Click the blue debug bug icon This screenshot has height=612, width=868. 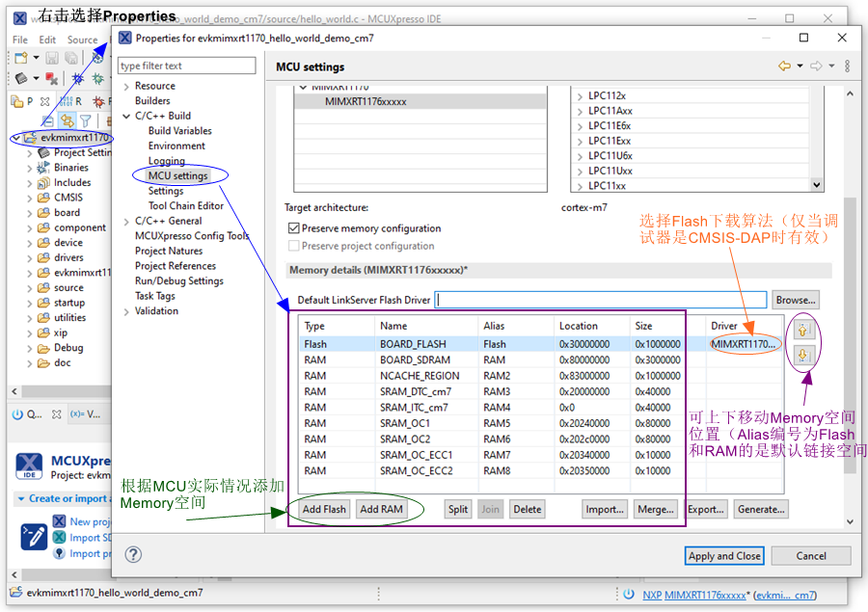tap(77, 79)
